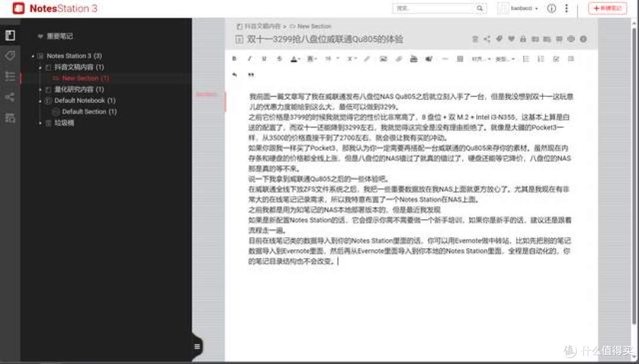Collapse the Default Notebook node
This screenshot has height=364, width=639.
40,100
